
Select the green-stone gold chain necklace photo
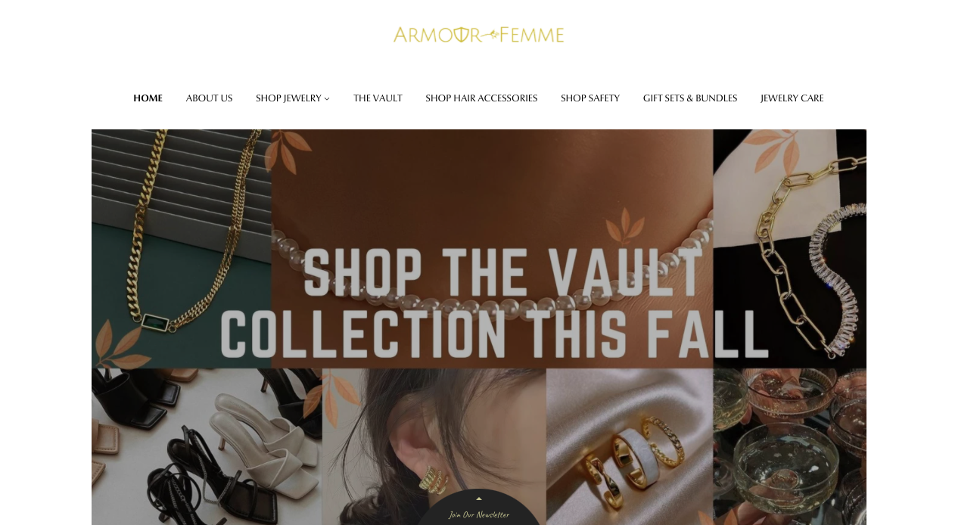[x=181, y=249]
